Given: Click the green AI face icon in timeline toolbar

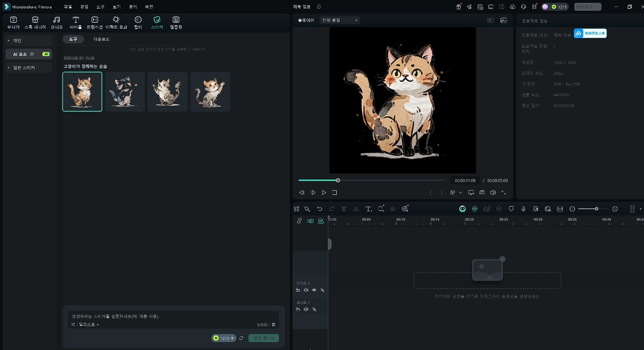Looking at the screenshot, I should (x=462, y=209).
